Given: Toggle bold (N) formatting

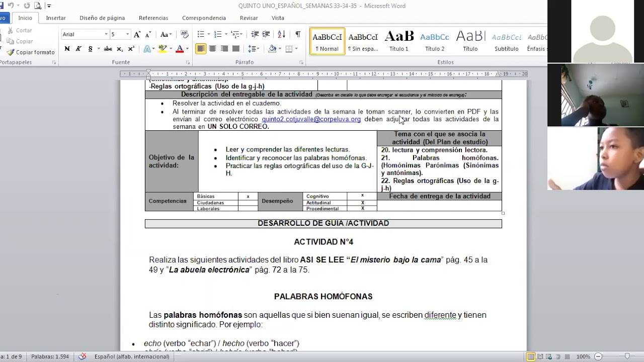Looking at the screenshot, I should point(67,49).
